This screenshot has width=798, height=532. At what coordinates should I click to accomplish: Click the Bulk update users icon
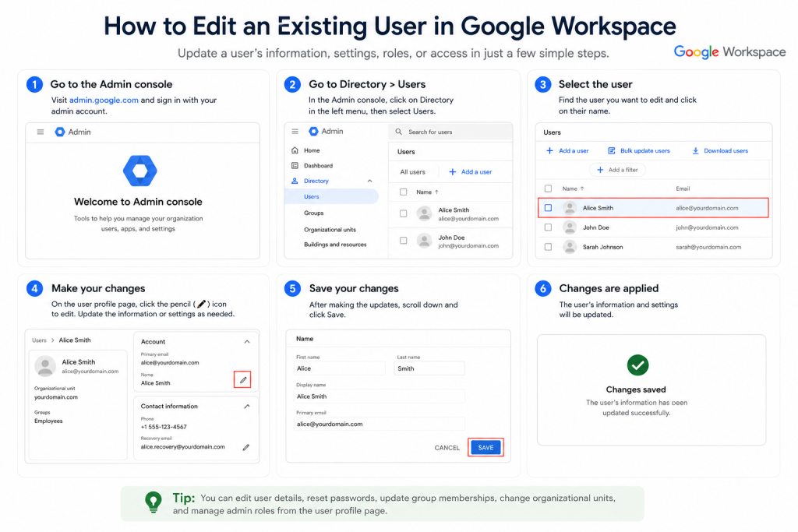[x=612, y=150]
